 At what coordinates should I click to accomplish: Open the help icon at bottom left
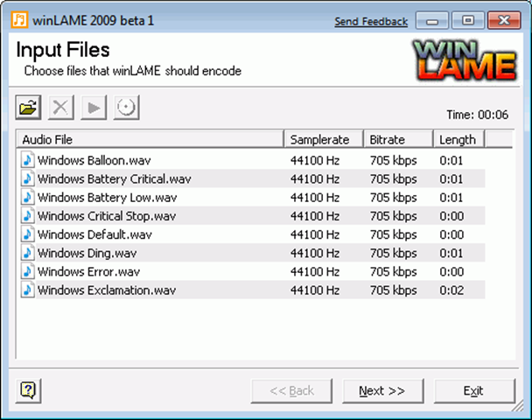point(29,390)
